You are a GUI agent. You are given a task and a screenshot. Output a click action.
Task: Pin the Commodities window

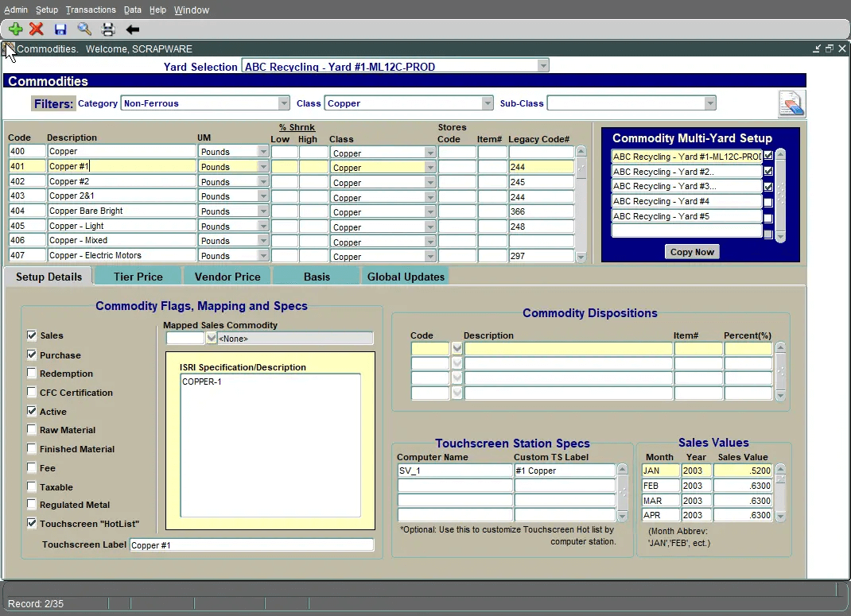pos(817,48)
